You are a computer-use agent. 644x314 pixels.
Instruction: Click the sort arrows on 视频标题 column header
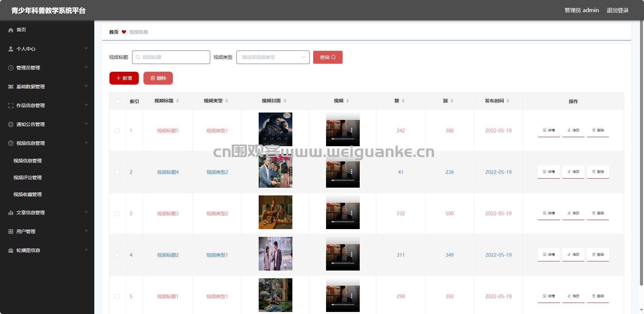[x=178, y=101]
